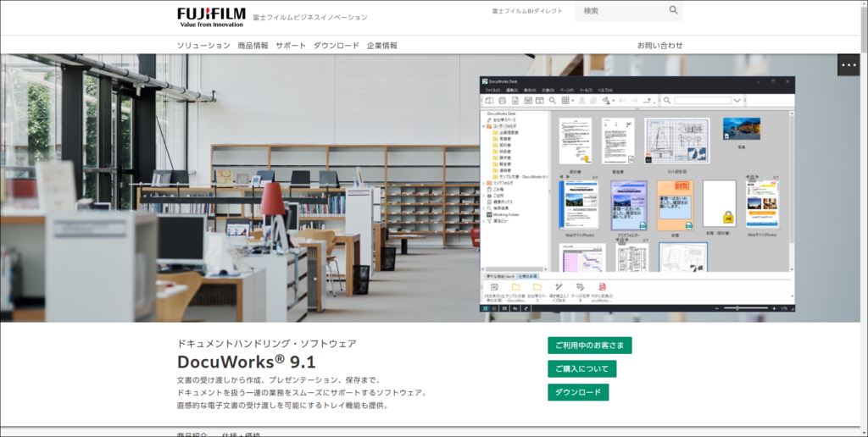The height and width of the screenshot is (437, 868).
Task: Click the up-folder arrow toolbar icon
Action: pyautogui.click(x=647, y=101)
